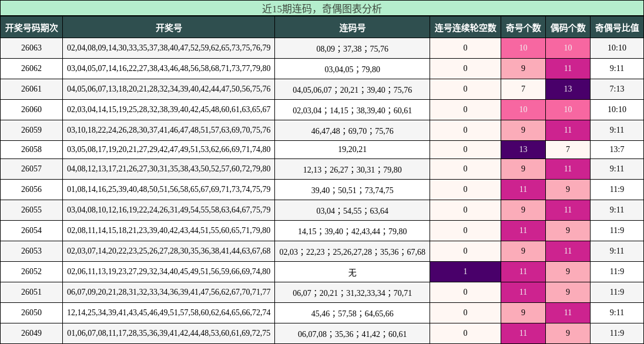Click the pink cell showing 7 for period 26058
644x344 pixels.
point(568,150)
